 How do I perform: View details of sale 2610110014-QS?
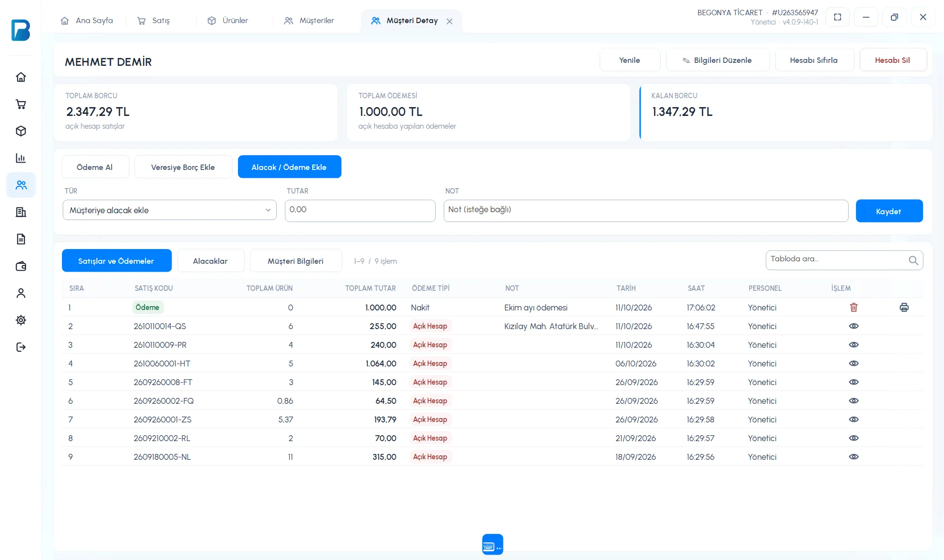point(854,326)
